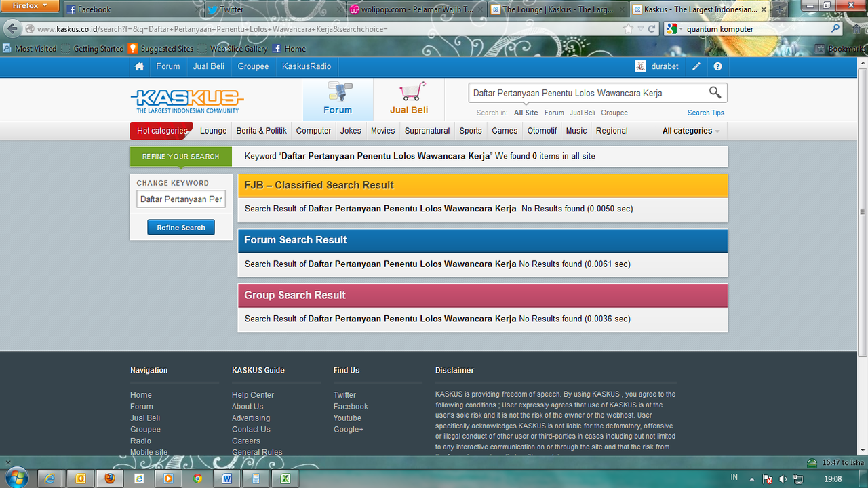
Task: Open the Lounge category
Action: point(214,131)
